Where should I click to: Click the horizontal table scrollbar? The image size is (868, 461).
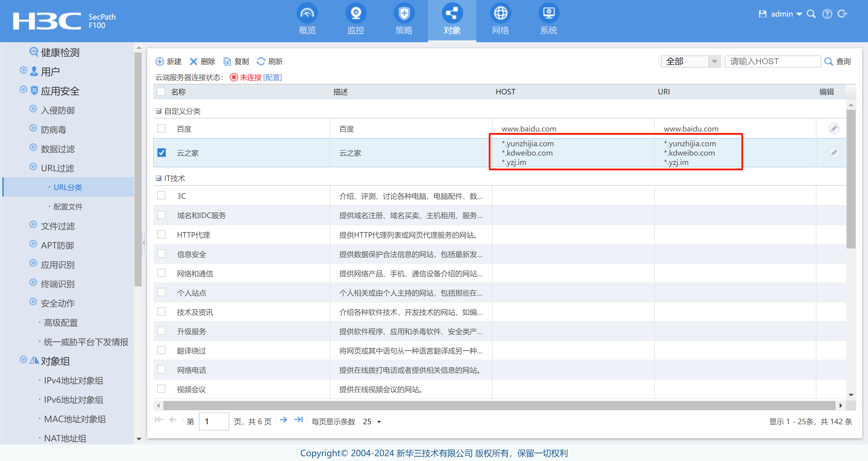499,406
